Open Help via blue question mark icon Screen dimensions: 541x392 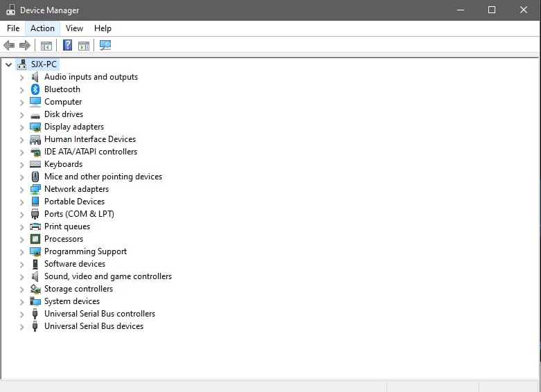[x=68, y=45]
